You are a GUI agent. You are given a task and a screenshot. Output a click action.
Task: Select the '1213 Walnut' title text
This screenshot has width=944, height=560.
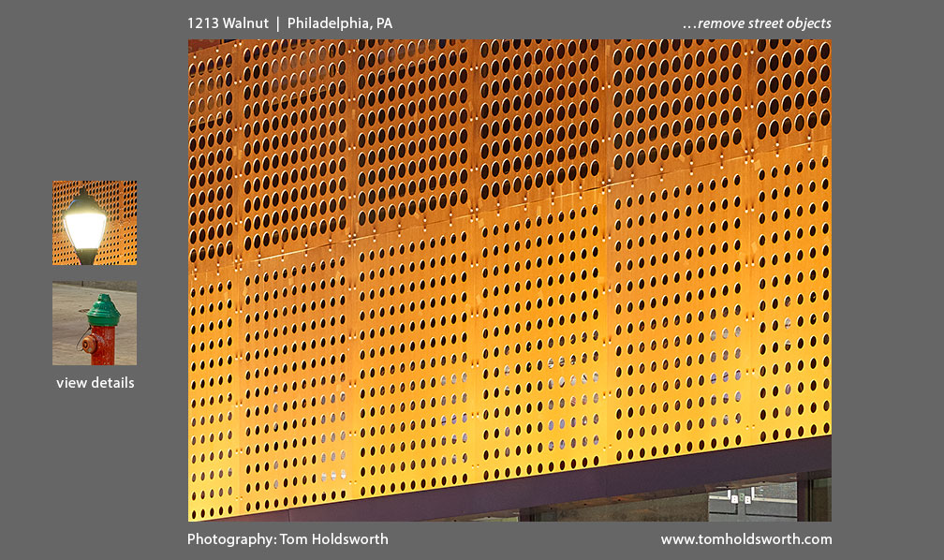tap(228, 23)
